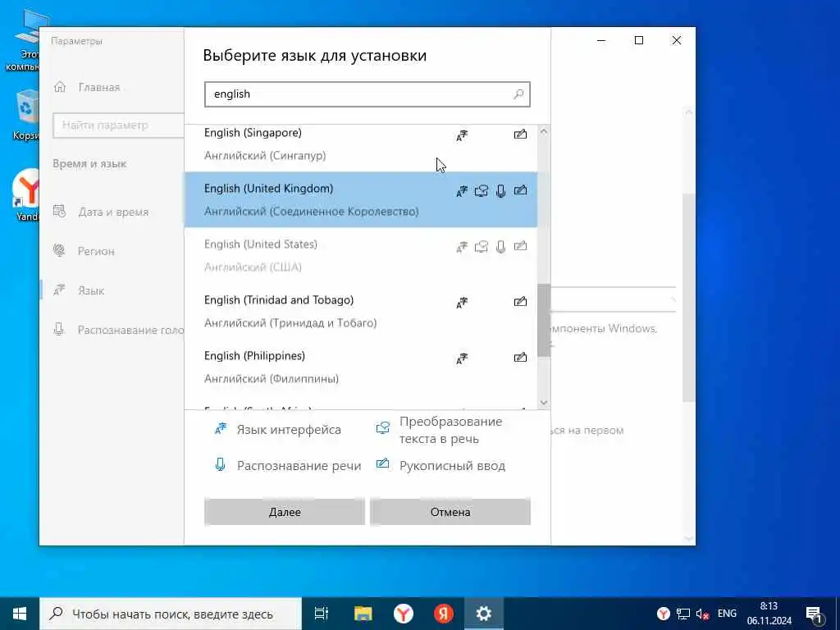Image resolution: width=840 pixels, height=630 pixels.
Task: Click the Yandex desktop shortcut
Action: pos(25,195)
